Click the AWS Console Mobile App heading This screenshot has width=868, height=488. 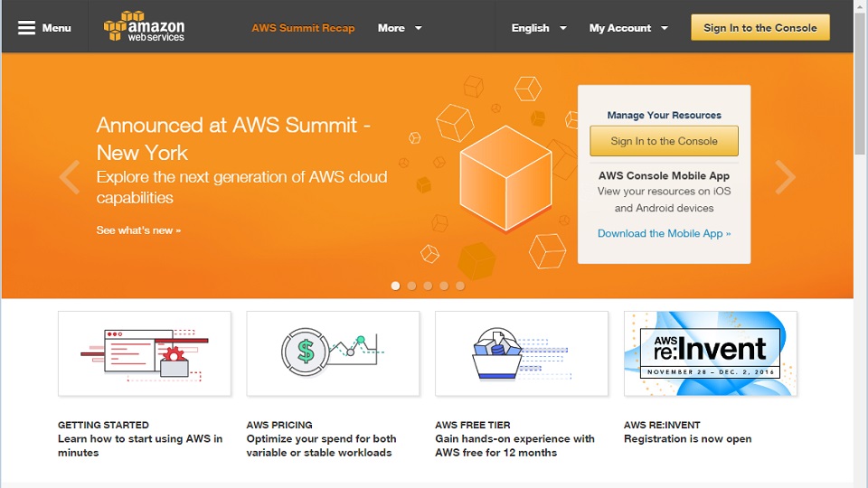coord(664,175)
